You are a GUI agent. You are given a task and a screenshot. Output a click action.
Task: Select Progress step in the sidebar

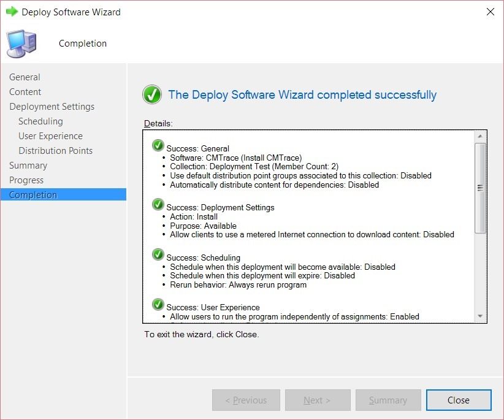point(26,180)
